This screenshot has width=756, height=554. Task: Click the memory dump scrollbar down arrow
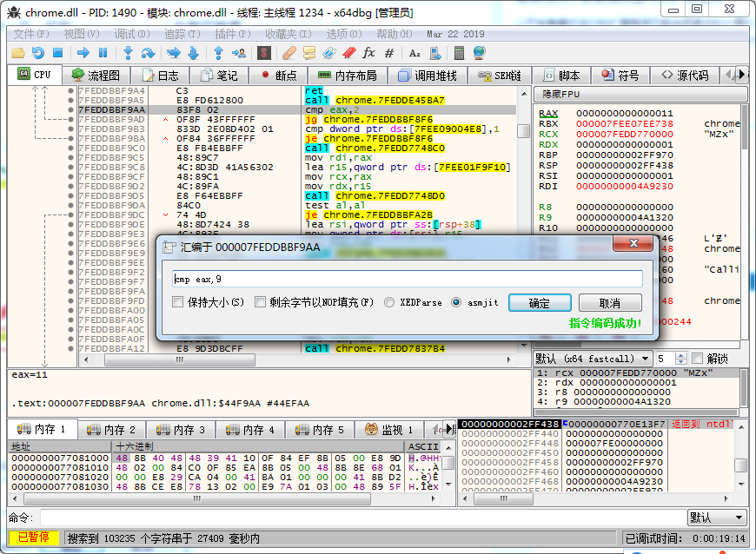[448, 485]
